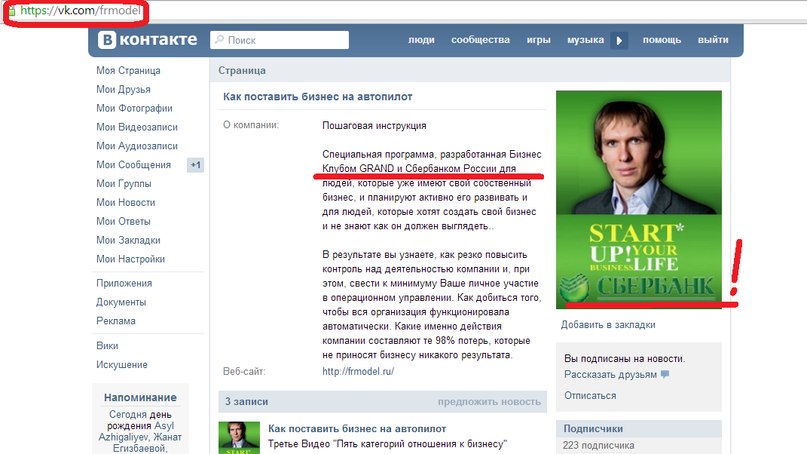Open Приложения in sidebar
The image size is (807, 454).
[124, 283]
